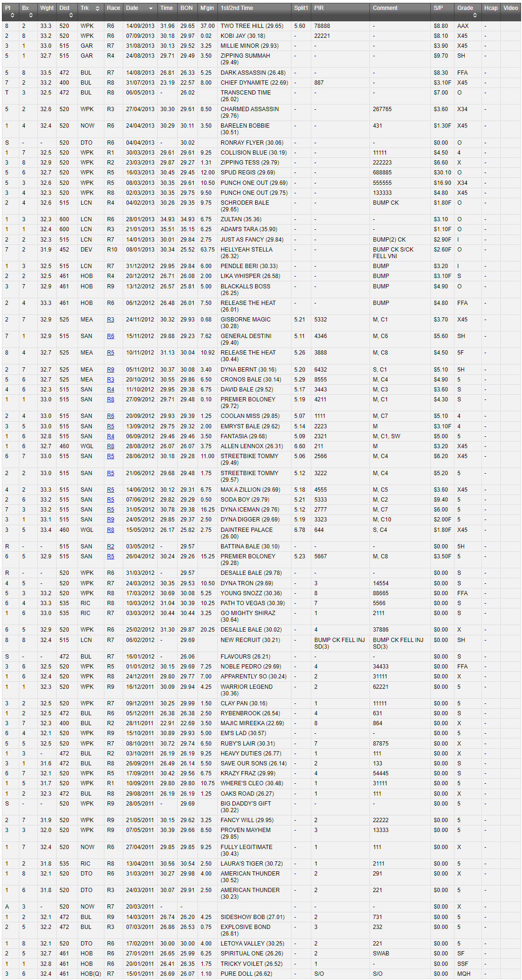522x980 pixels.
Task: Click the descending arrow beside Date header
Action: click(x=151, y=9)
